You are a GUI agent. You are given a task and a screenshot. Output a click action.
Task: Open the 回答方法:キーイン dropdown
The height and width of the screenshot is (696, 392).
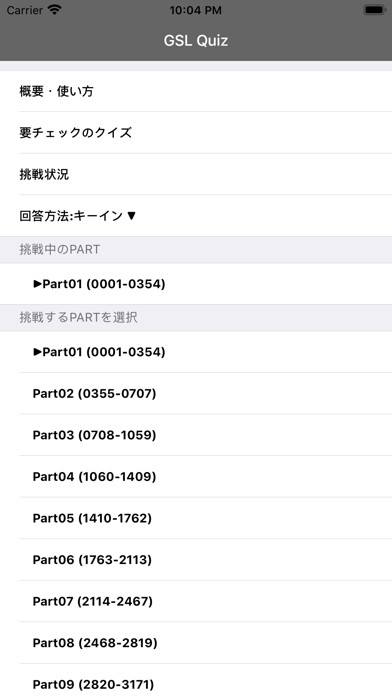tap(196, 216)
